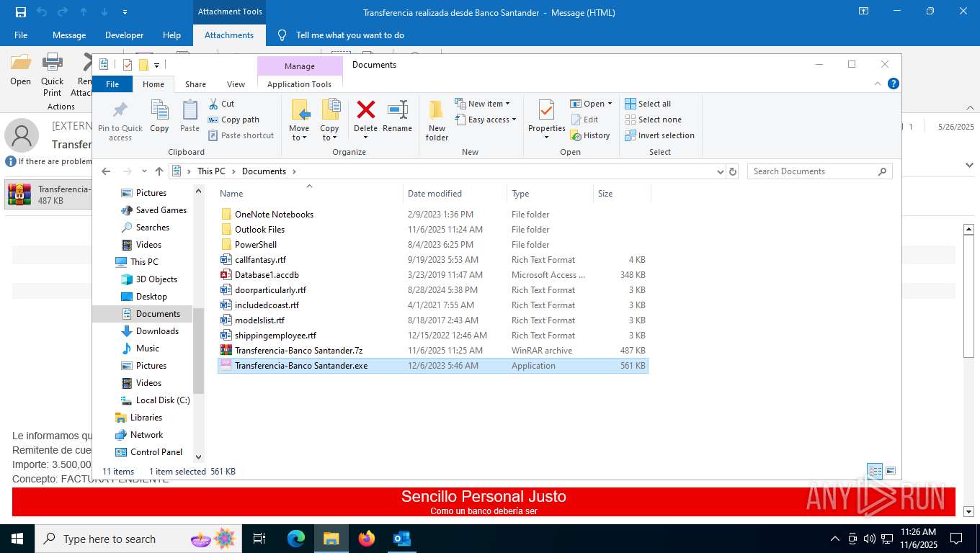Click Quick Print in Outlook ribbon

tap(52, 74)
